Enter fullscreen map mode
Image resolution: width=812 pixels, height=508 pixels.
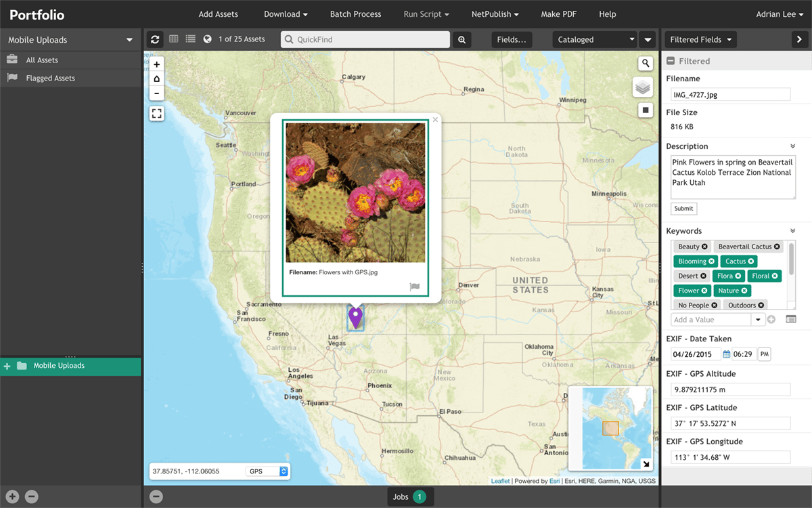[156, 113]
